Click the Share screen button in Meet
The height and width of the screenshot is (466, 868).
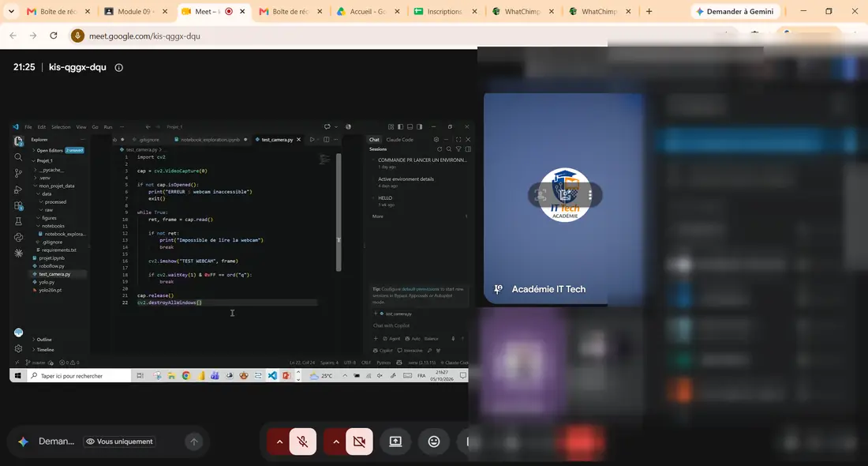pos(395,442)
